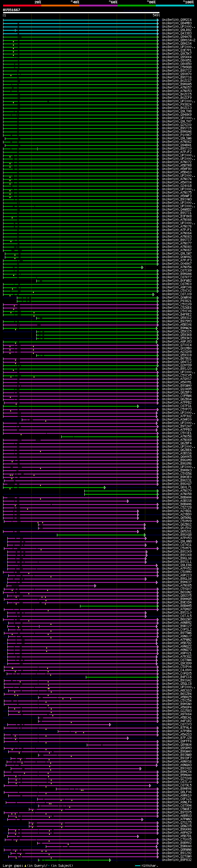Select the UniRef100_A9NUJ7 label
197x868 pixels.
coord(177,636)
